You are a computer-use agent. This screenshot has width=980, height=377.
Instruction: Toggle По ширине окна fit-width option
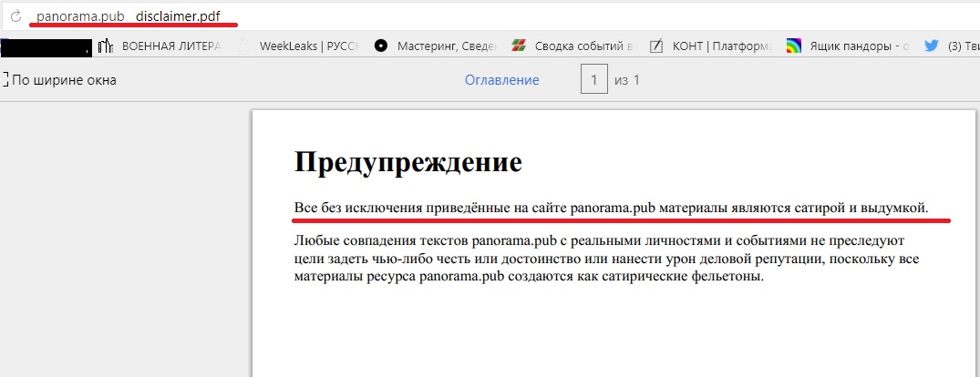59,80
